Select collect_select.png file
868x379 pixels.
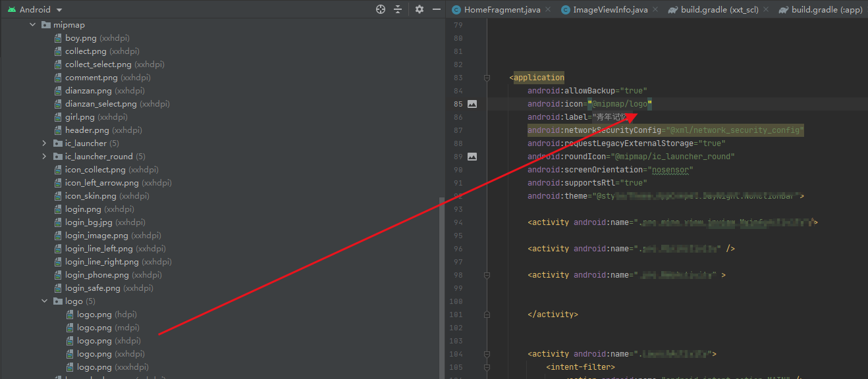[115, 64]
